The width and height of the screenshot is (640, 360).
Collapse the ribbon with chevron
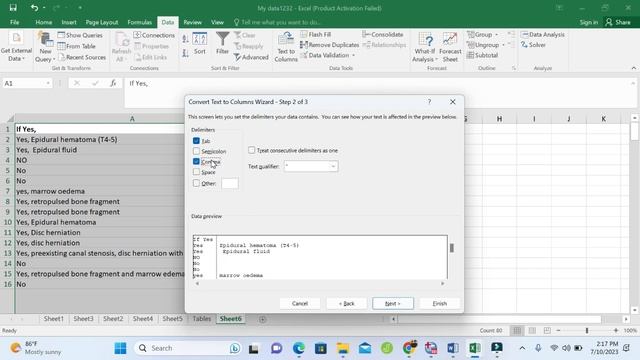click(x=633, y=68)
